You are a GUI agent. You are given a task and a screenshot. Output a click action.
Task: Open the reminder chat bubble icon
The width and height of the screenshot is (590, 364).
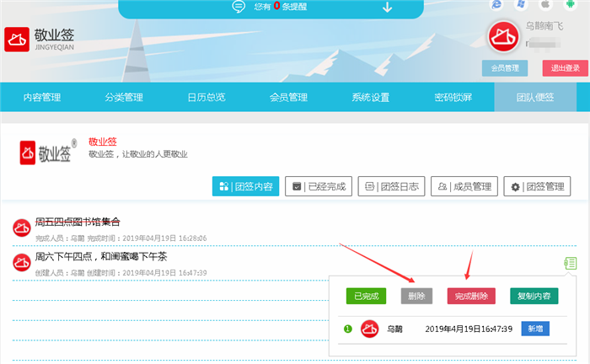(x=239, y=7)
